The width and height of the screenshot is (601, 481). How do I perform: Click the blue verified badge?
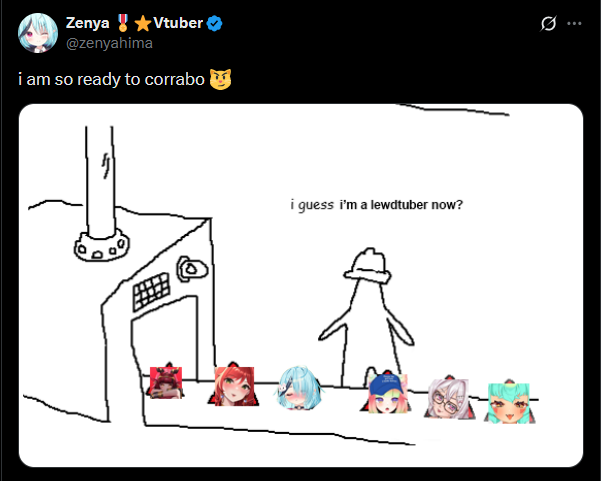pos(214,23)
